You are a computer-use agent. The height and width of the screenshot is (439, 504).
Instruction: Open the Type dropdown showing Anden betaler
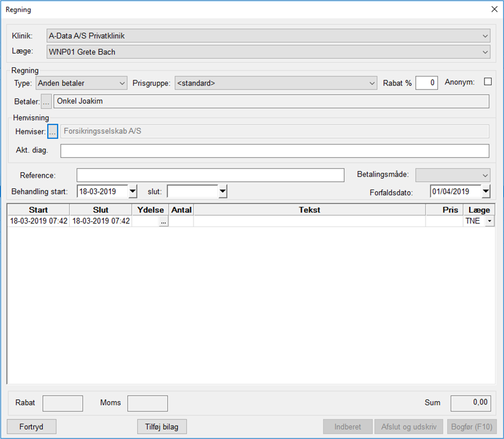[x=81, y=83]
